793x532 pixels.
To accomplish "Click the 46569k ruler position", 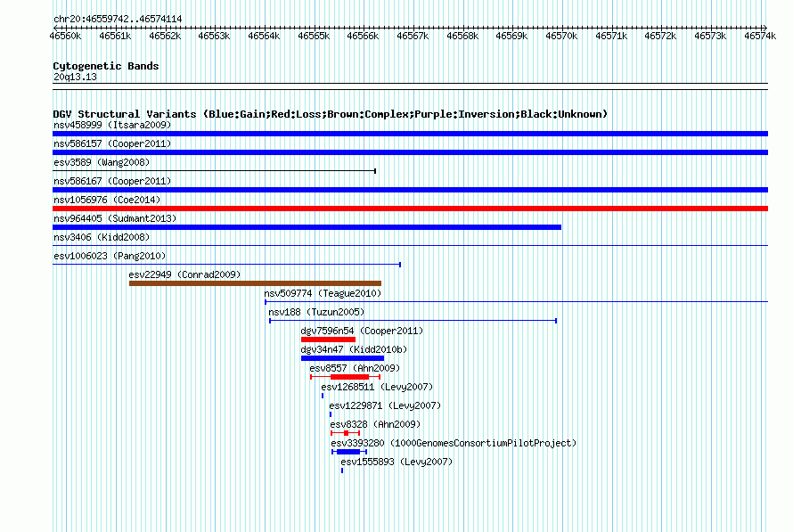I will coord(511,36).
